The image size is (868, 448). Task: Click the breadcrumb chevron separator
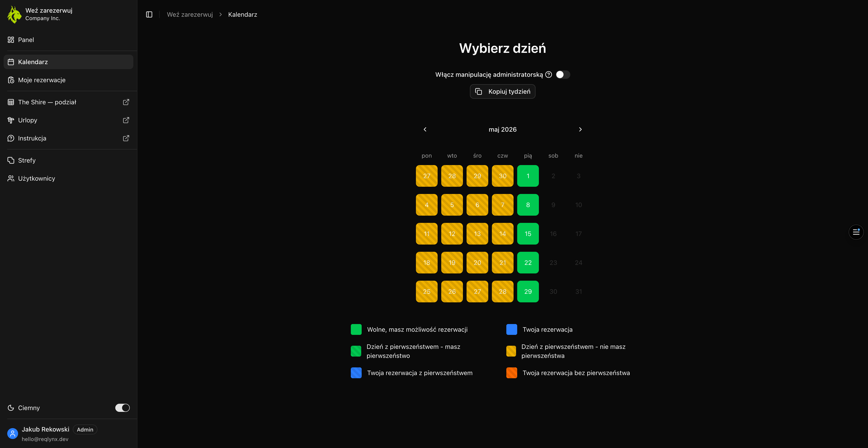pyautogui.click(x=220, y=14)
